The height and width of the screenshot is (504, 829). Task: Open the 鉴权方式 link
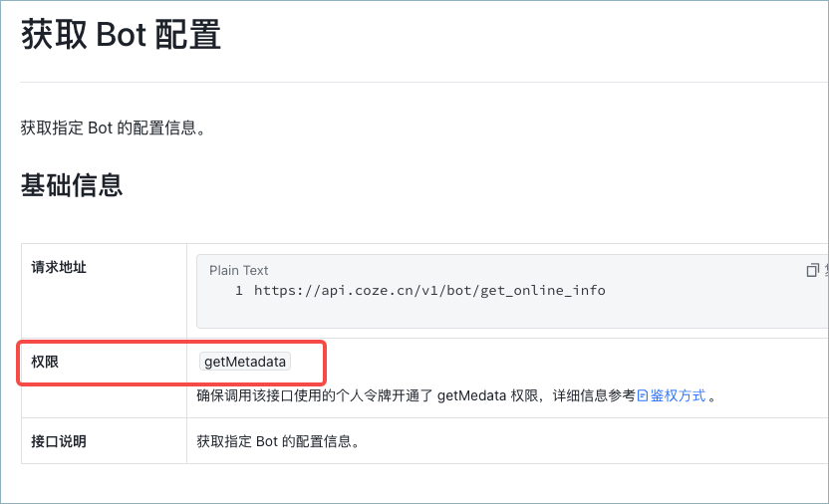pos(678,395)
